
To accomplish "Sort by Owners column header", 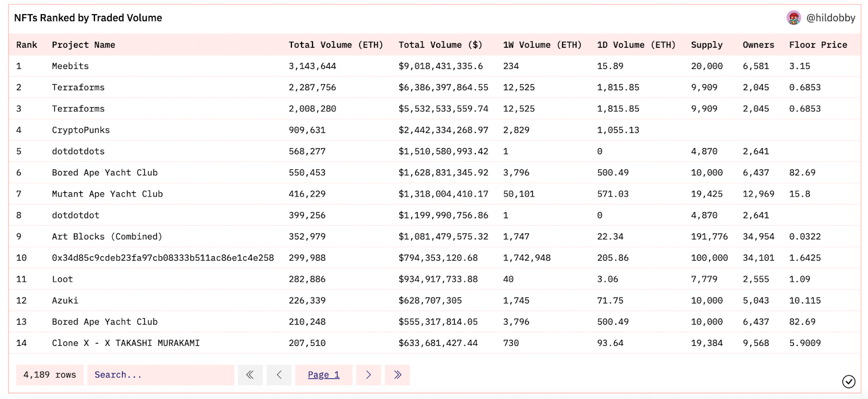I will 758,45.
